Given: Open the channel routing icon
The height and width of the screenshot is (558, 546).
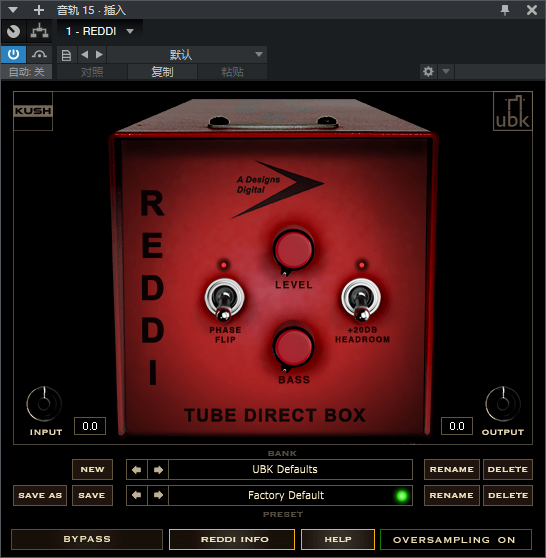Looking at the screenshot, I should (39, 32).
